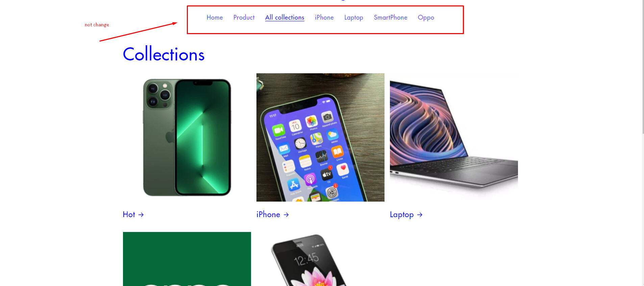
Task: Select the All collections menu link
Action: [x=284, y=18]
